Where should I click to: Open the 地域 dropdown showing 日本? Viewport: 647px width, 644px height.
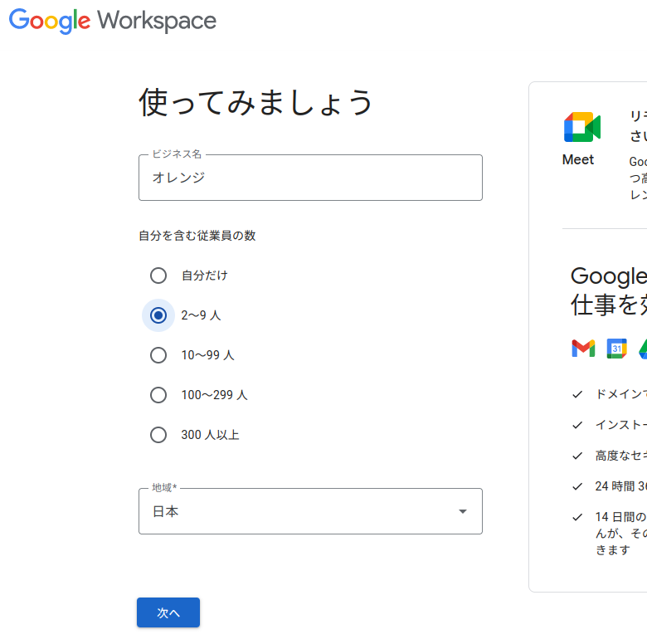click(310, 511)
